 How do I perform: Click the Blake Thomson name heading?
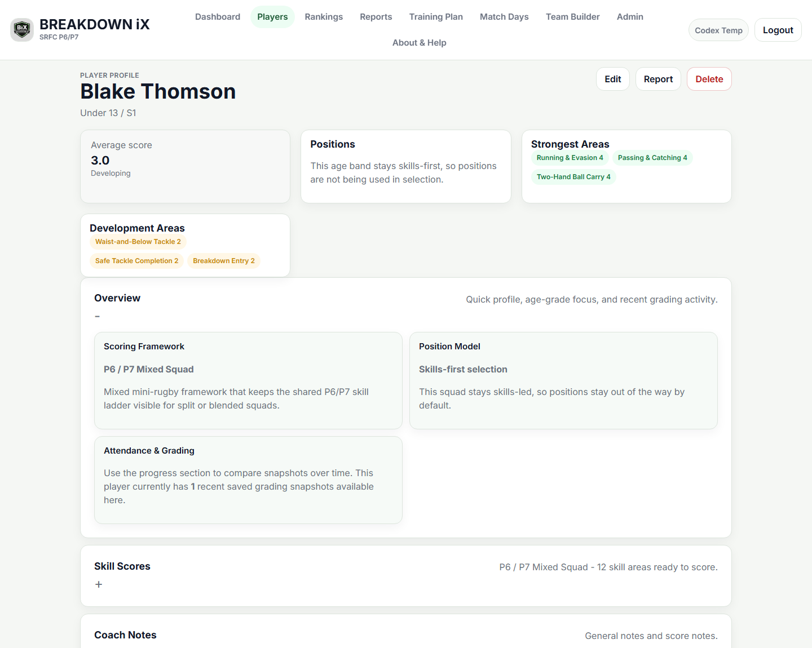point(158,92)
